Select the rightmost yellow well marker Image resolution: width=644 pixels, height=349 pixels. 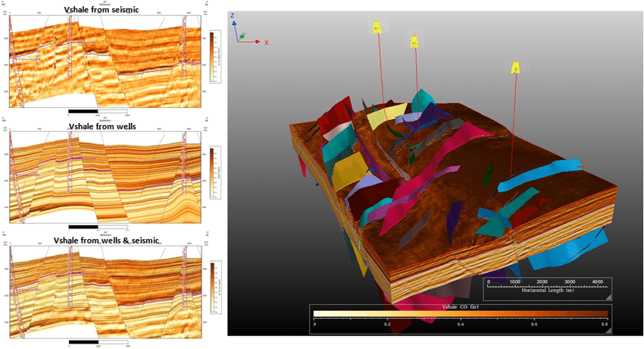point(516,67)
